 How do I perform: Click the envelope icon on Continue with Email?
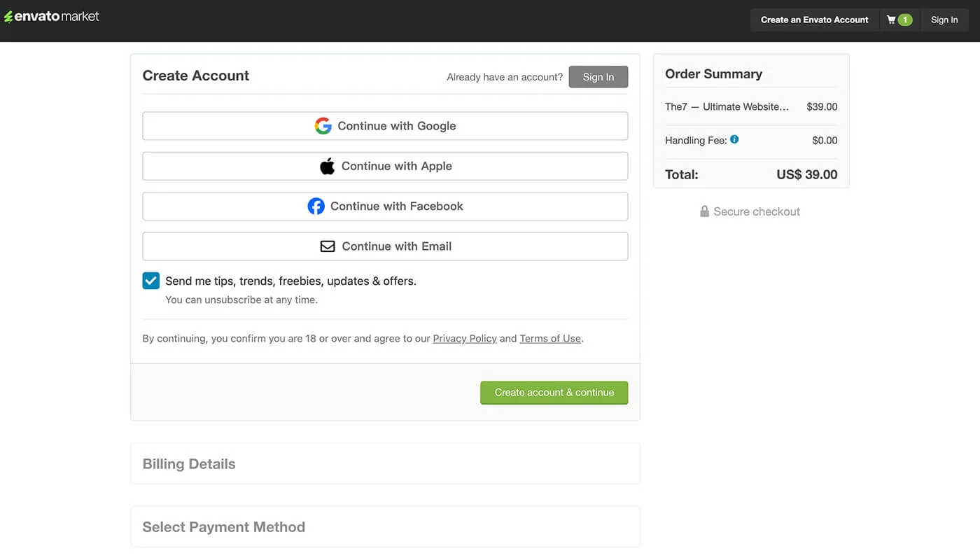[x=327, y=246]
